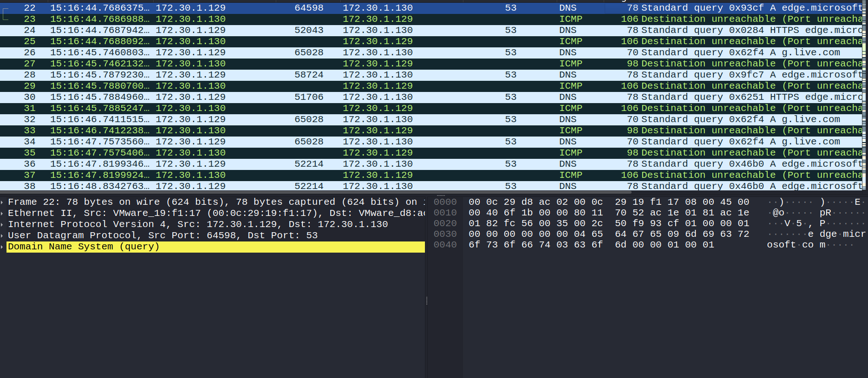
Task: Click the splitter between details and bytes
Action: tap(426, 286)
